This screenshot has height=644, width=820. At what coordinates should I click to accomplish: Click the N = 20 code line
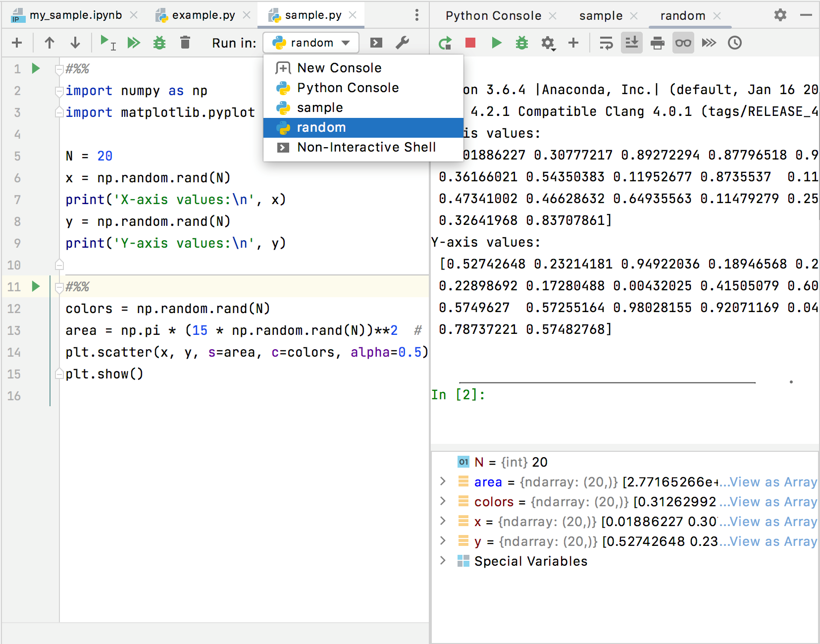tap(89, 156)
